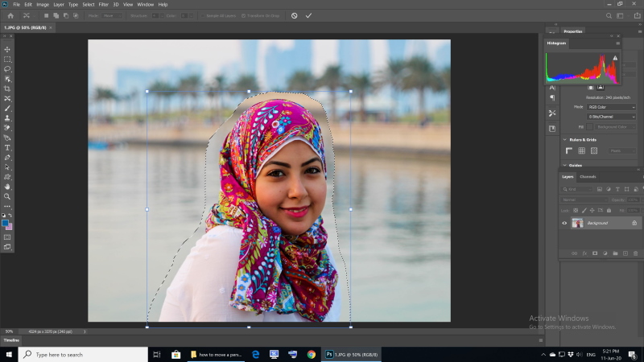Toggle Quick Mask mode icon
The width and height of the screenshot is (644, 362).
(x=7, y=237)
